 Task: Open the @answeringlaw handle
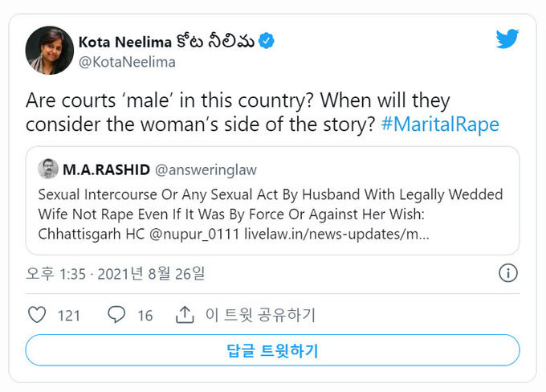pyautogui.click(x=205, y=169)
